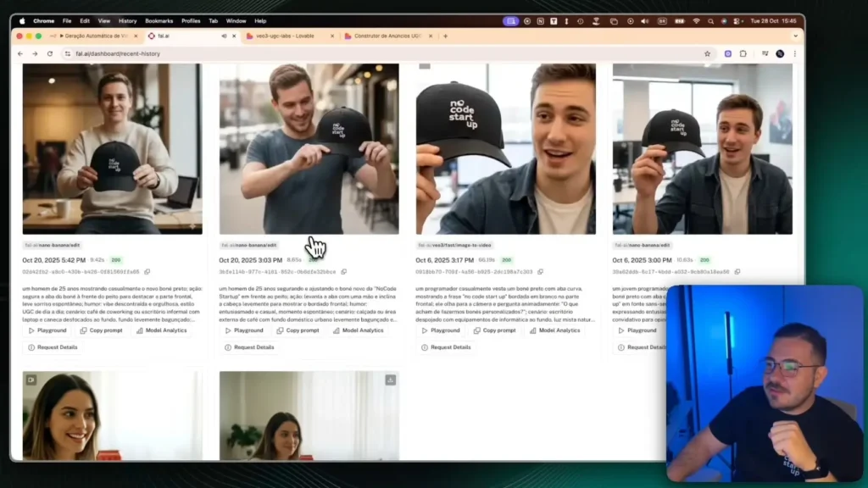Open Chrome three-dot menu
This screenshot has width=868, height=488.
795,53
